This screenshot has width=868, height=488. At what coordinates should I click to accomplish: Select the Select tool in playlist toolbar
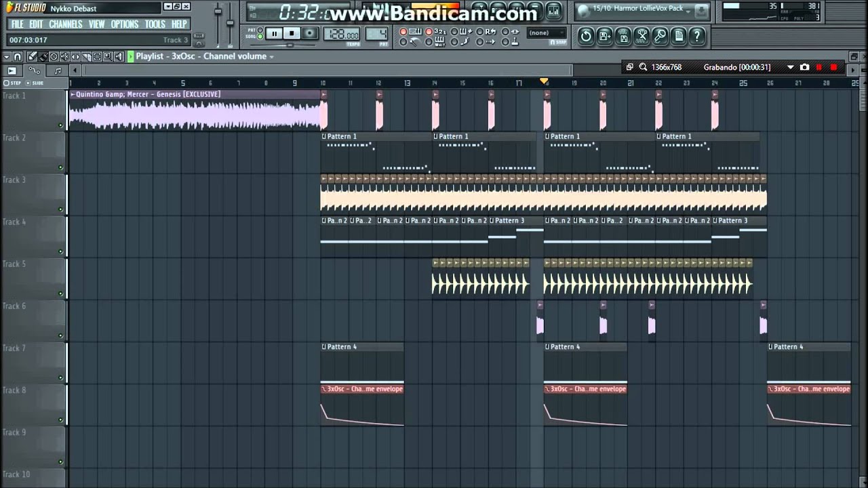pyautogui.click(x=97, y=57)
